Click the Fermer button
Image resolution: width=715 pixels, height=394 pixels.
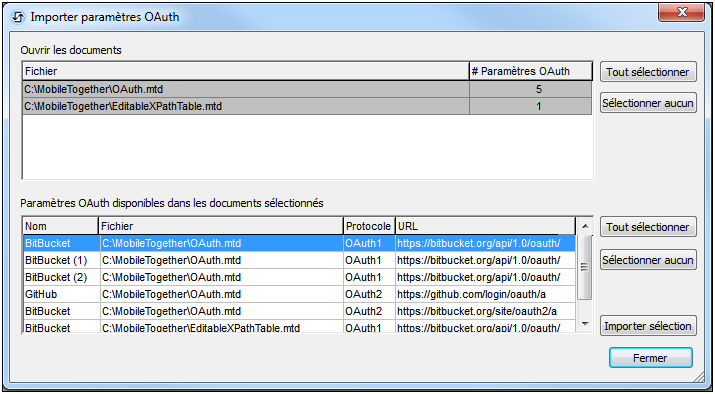tap(651, 358)
